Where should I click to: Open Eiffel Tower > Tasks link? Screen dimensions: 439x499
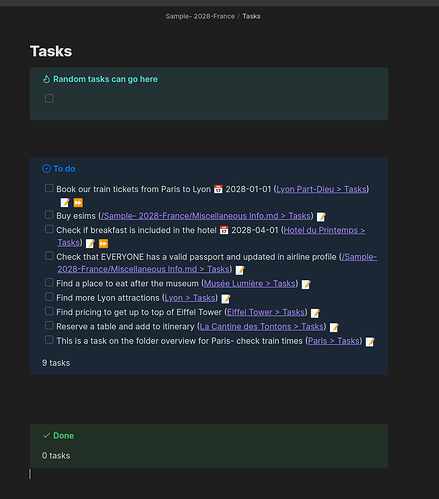[x=266, y=312]
